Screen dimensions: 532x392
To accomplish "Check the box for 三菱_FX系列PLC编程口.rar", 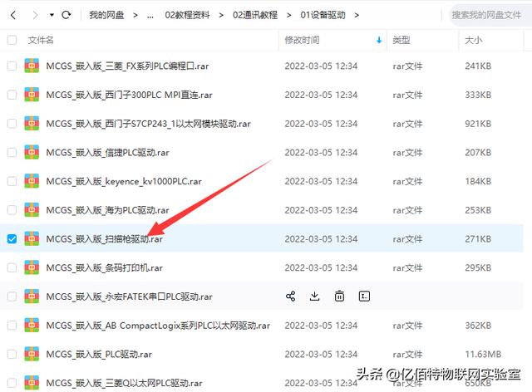I will click(12, 66).
